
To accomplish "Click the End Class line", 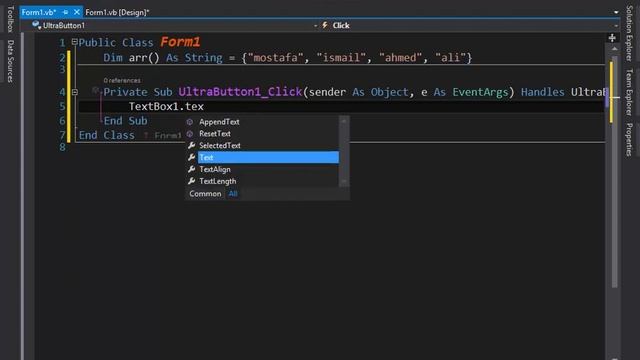I will pos(107,135).
